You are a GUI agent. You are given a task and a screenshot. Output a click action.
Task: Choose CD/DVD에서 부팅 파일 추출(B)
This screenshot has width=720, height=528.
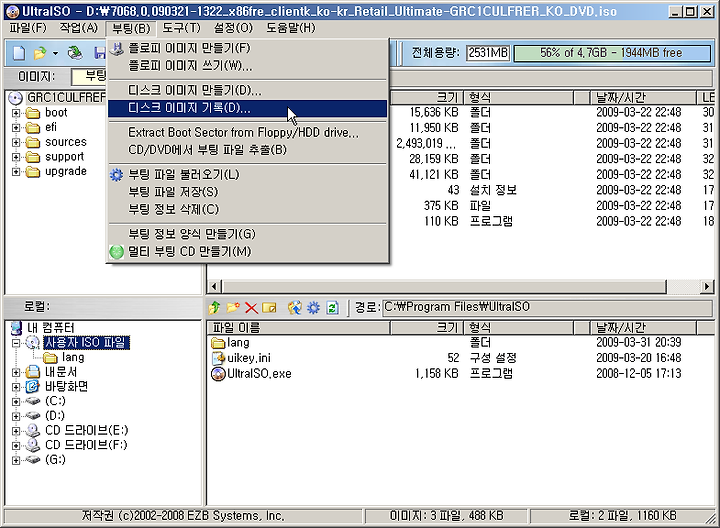point(248,150)
